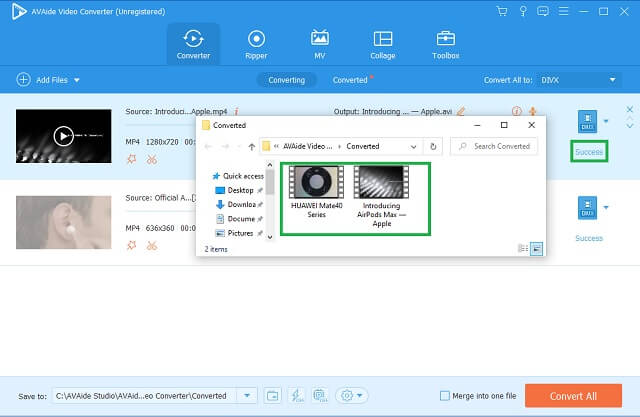The height and width of the screenshot is (417, 640).
Task: Show the Converted list
Action: click(x=350, y=80)
